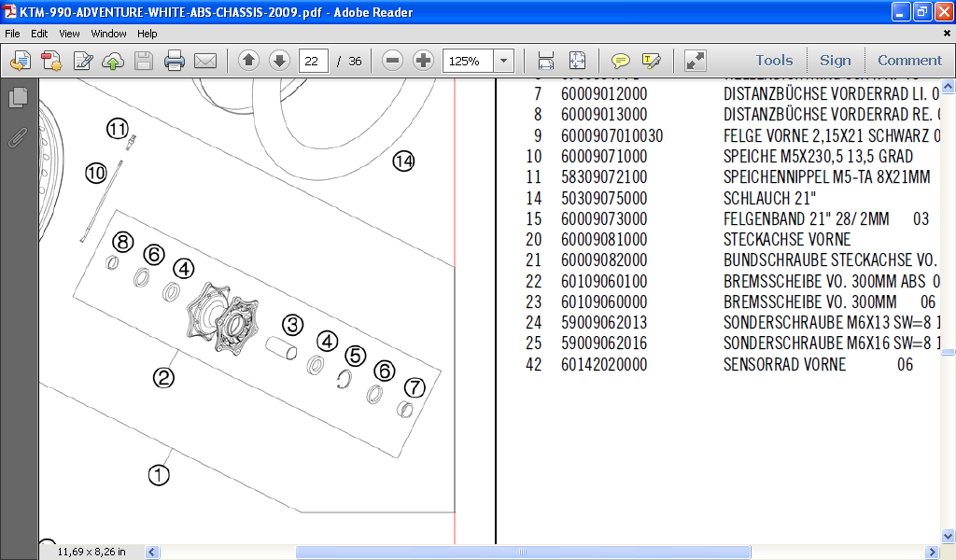Click the Zoom in plus button
Viewport: 956px width, 560px height.
(423, 62)
